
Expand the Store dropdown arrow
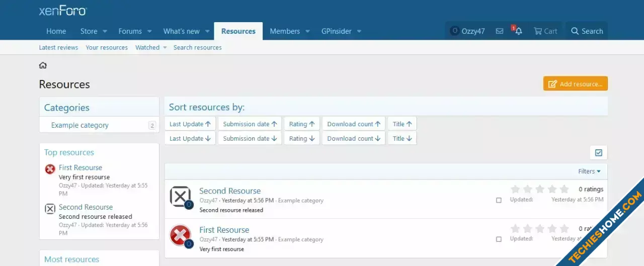[x=105, y=31]
